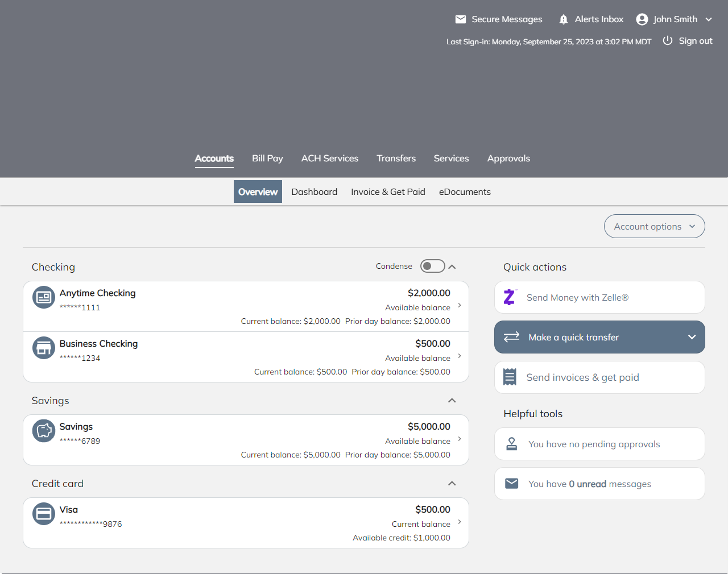Viewport: 728px width, 574px height.
Task: Click Send Money with Zelle
Action: 599,297
